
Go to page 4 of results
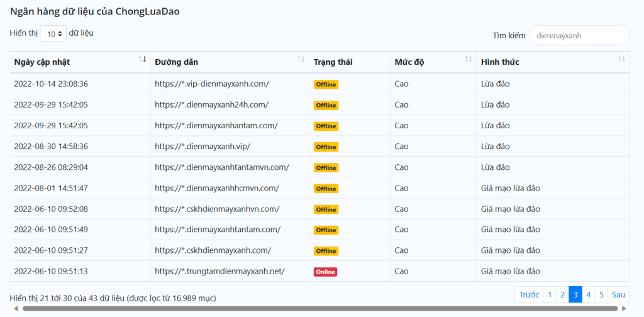click(589, 294)
